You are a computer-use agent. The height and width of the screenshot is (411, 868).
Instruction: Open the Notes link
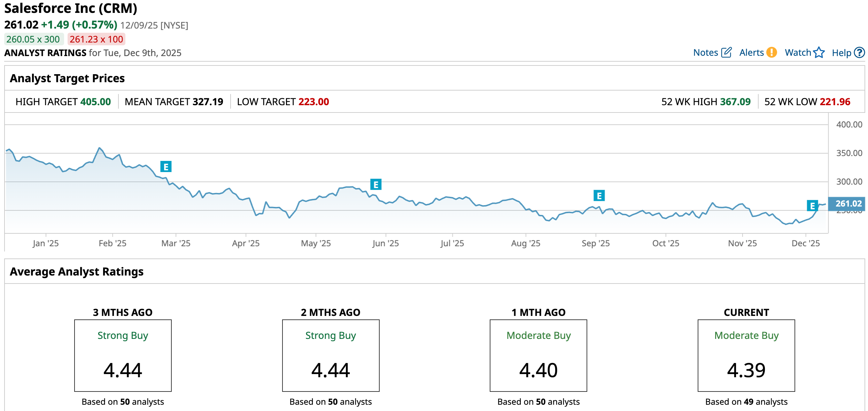pyautogui.click(x=705, y=53)
